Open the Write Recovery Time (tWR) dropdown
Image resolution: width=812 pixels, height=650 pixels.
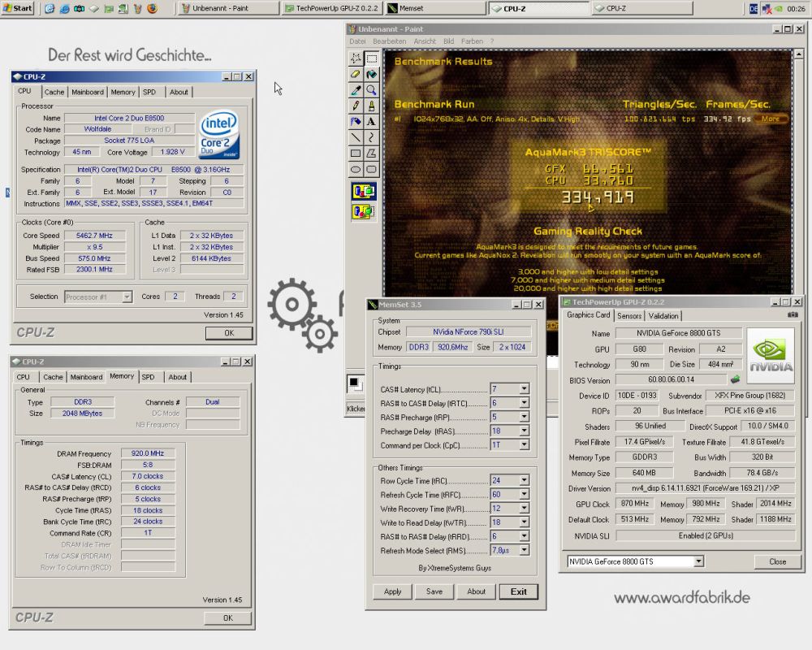(524, 509)
